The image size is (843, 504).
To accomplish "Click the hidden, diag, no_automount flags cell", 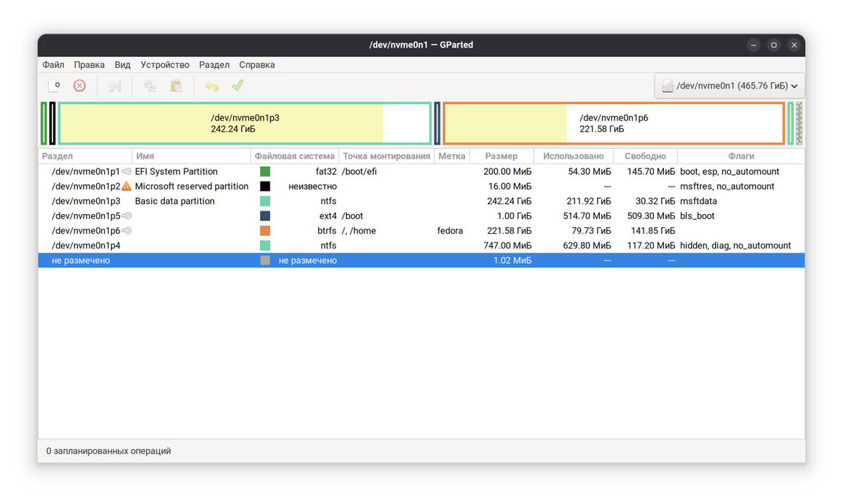I will (736, 246).
